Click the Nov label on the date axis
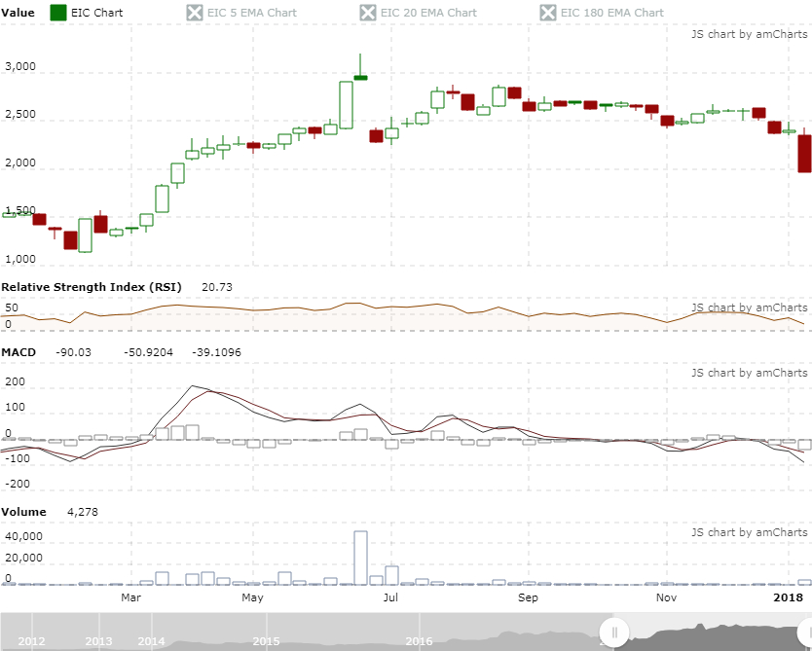The height and width of the screenshot is (651, 812). 667,597
